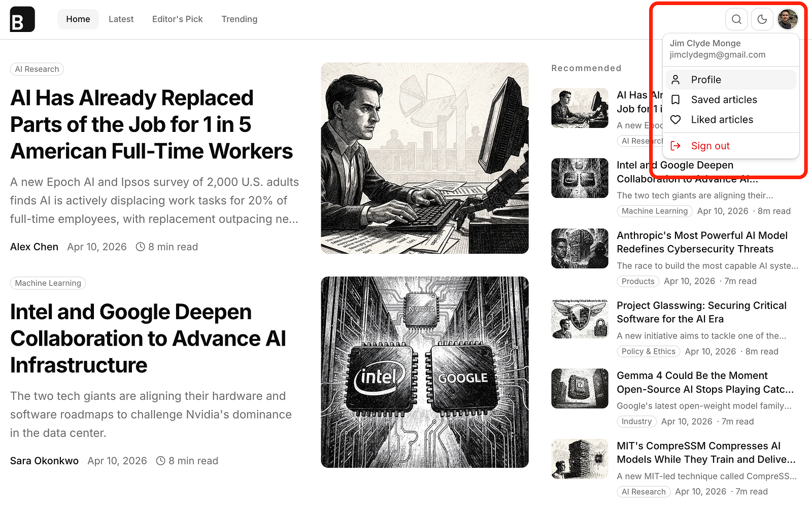Image resolution: width=812 pixels, height=514 pixels.
Task: Open Anthropic's Most Powerful AI Model article
Action: [702, 243]
